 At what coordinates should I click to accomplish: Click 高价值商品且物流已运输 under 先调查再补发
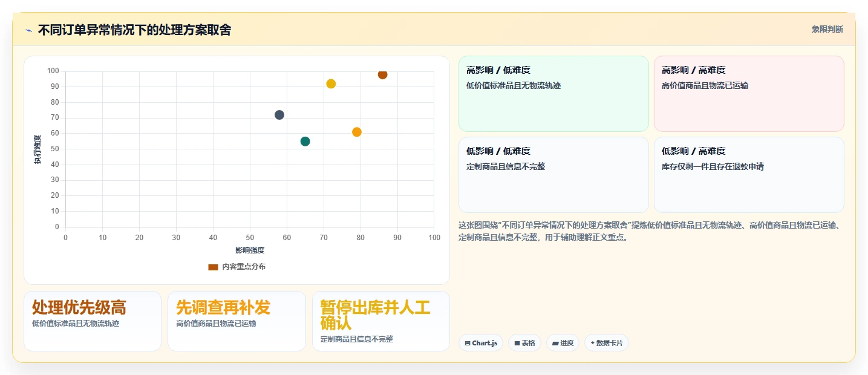(216, 324)
